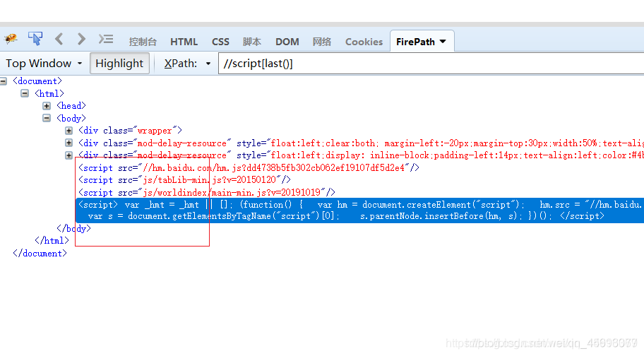Focus the //script[last()] XPath input field
Screen dimensions: 644x356
pos(431,64)
